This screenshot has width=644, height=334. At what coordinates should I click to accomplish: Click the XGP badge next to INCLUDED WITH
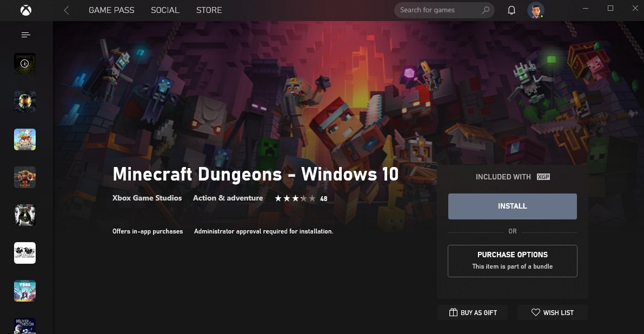click(543, 177)
